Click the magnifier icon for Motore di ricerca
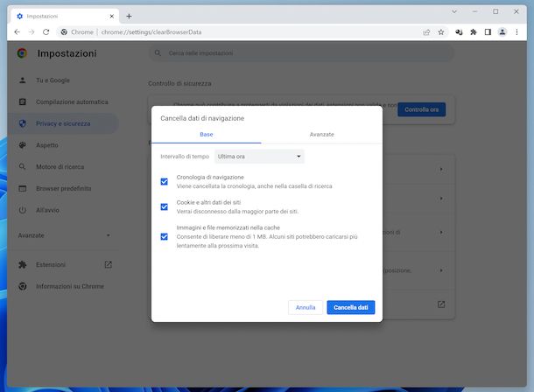This screenshot has width=534, height=392. pos(23,167)
